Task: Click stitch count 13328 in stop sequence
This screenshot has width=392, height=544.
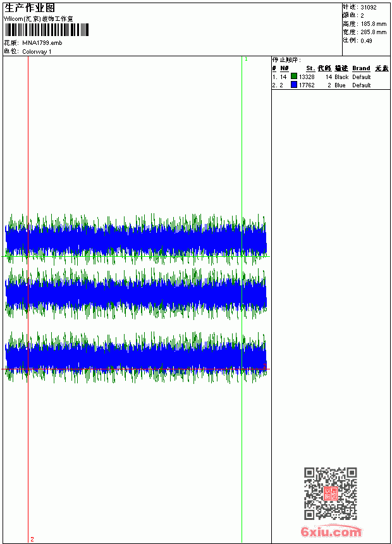Action: 307,77
